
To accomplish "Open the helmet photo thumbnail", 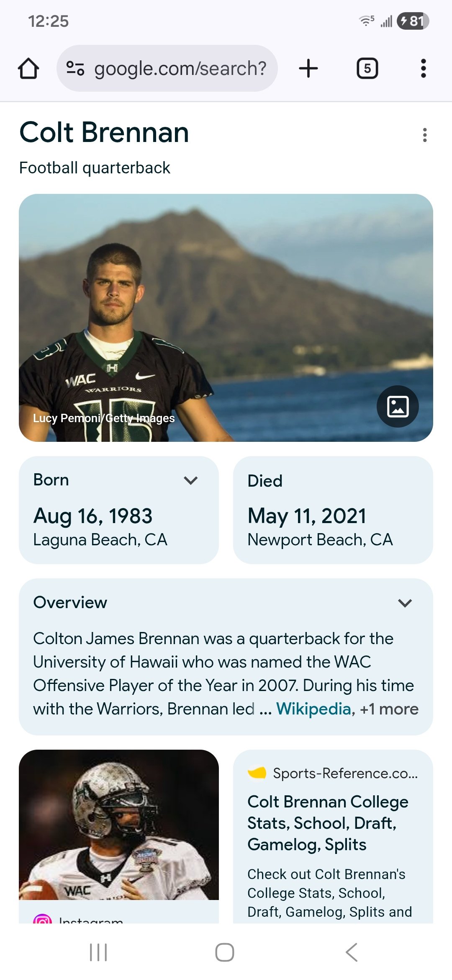I will coord(119,824).
